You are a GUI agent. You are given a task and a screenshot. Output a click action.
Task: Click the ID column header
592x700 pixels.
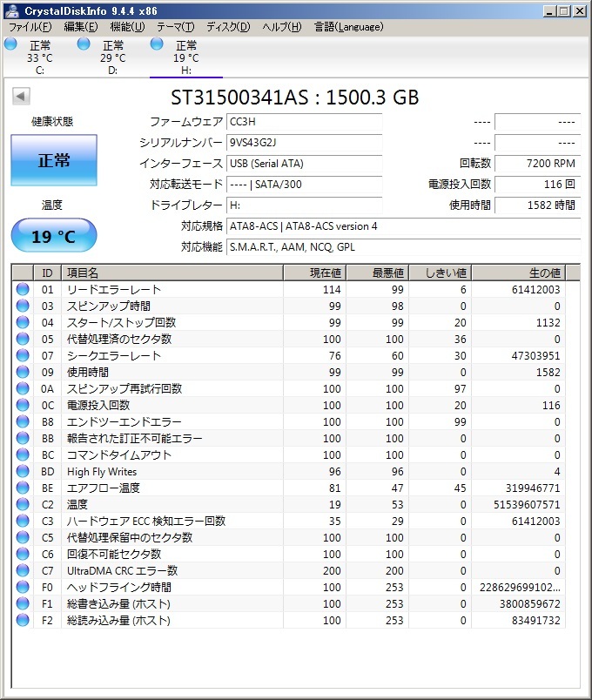click(x=47, y=273)
